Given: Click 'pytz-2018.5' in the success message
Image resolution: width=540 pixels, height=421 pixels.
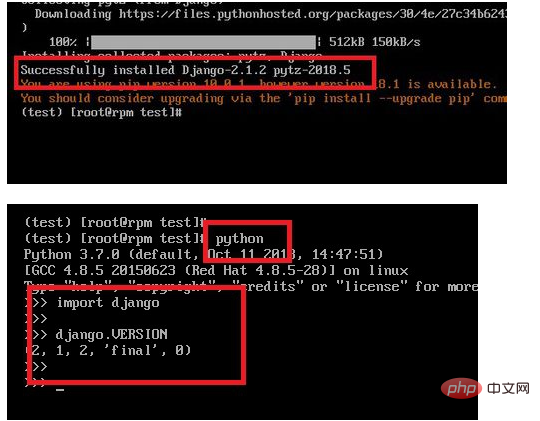Looking at the screenshot, I should (x=312, y=70).
